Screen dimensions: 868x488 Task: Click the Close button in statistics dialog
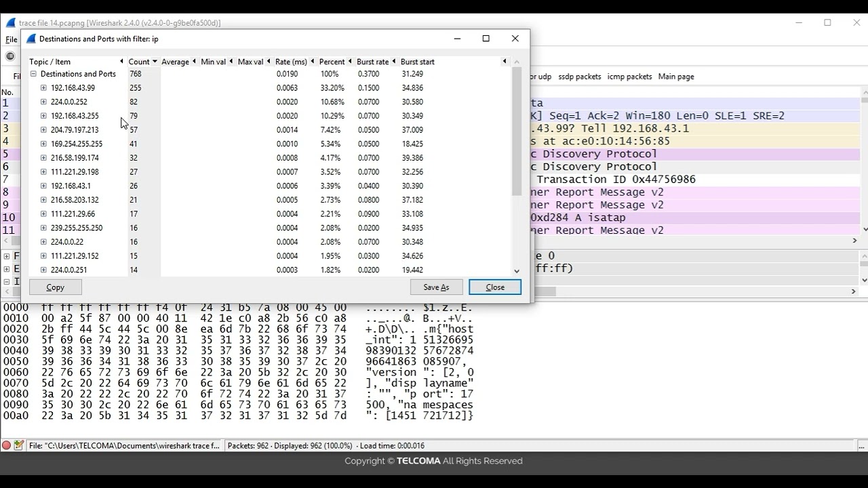tap(495, 287)
